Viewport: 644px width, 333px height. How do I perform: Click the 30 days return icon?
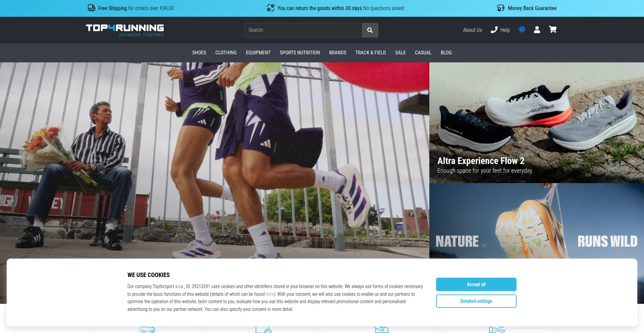click(270, 8)
